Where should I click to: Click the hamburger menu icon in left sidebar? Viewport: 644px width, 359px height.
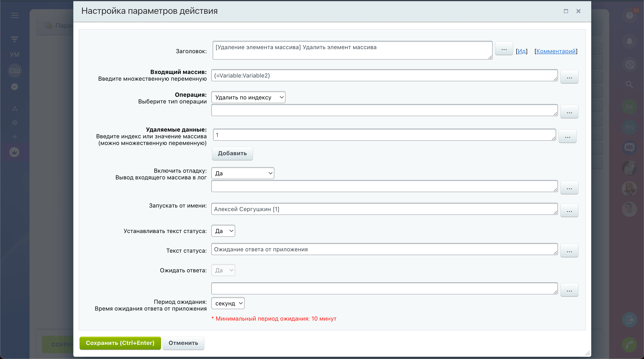tap(15, 15)
